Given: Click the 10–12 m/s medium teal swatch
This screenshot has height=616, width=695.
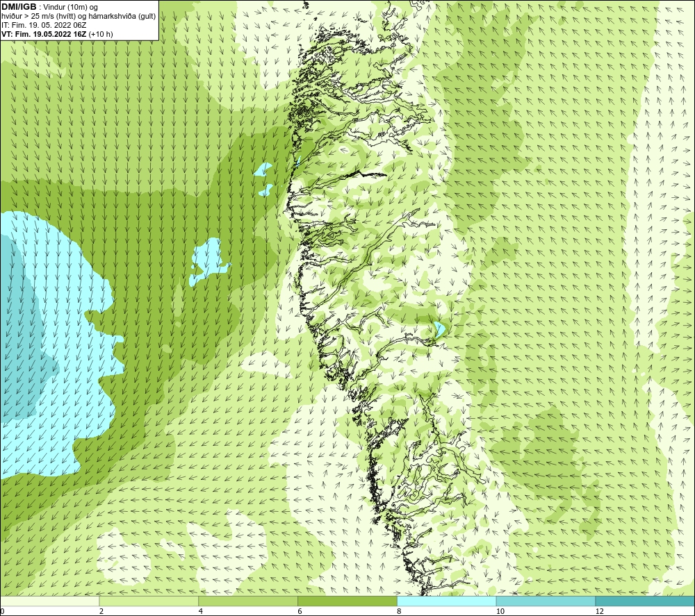Looking at the screenshot, I should click(x=546, y=601).
